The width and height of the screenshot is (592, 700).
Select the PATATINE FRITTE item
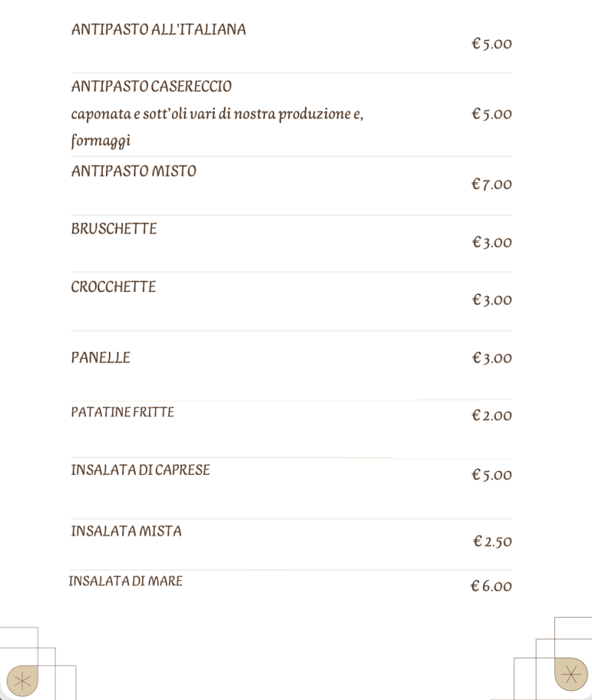(122, 412)
